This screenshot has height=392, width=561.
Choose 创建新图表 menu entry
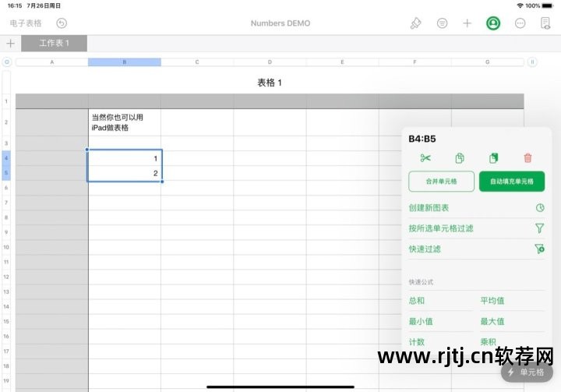click(476, 207)
